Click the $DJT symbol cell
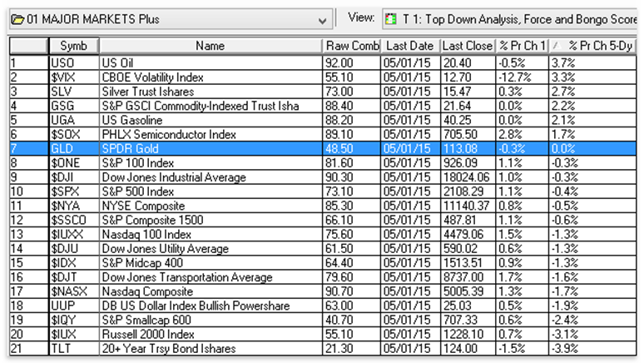This screenshot has width=644, height=363. coord(74,277)
